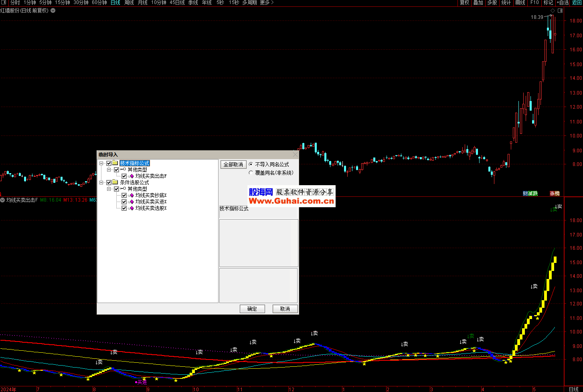Select the 均线买卖选股X formula

[x=151, y=208]
